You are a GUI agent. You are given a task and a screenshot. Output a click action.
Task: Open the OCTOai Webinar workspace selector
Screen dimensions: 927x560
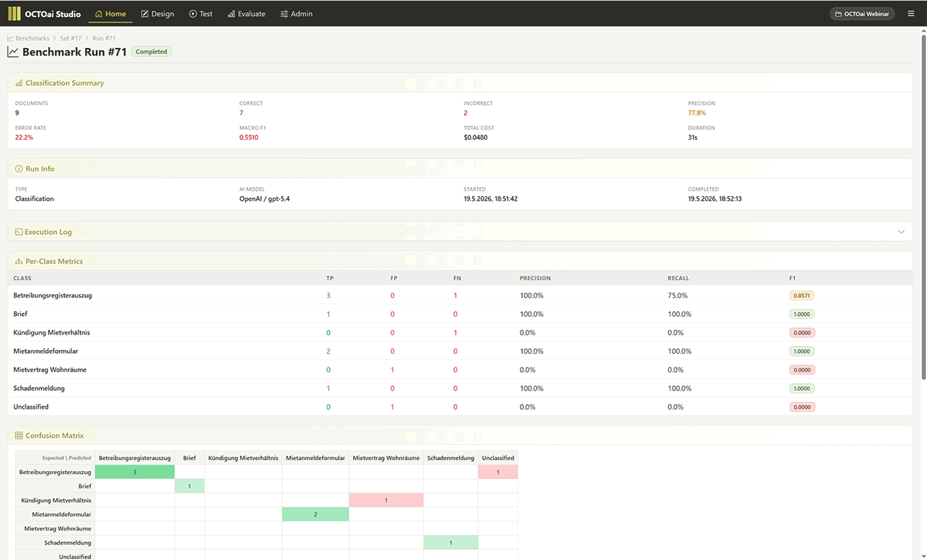click(862, 14)
